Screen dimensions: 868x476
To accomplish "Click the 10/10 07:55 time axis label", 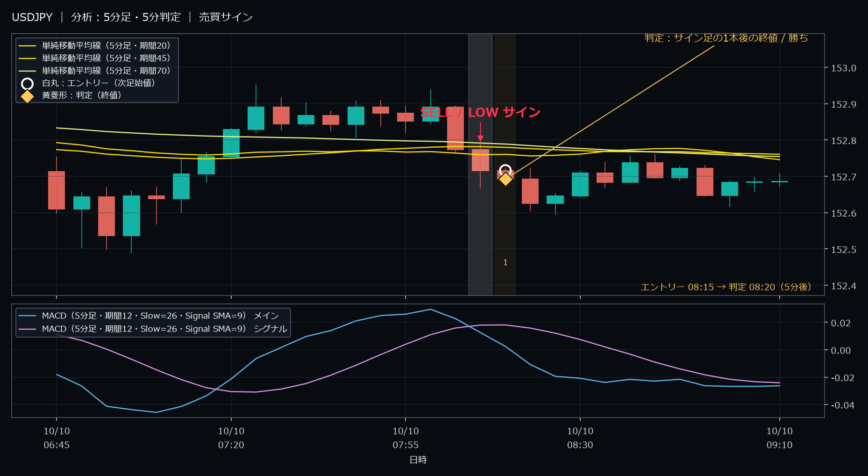I will tap(406, 438).
